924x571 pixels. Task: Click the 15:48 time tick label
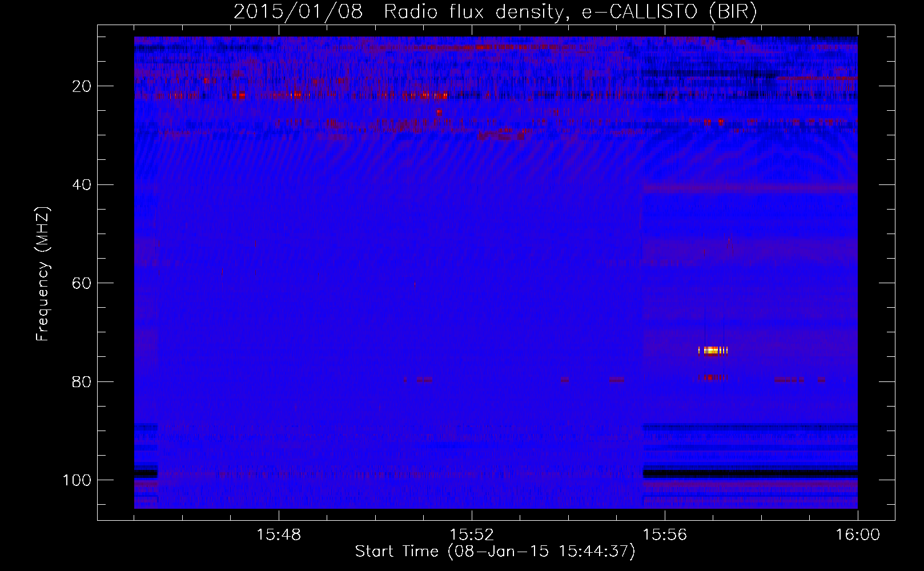(x=279, y=535)
